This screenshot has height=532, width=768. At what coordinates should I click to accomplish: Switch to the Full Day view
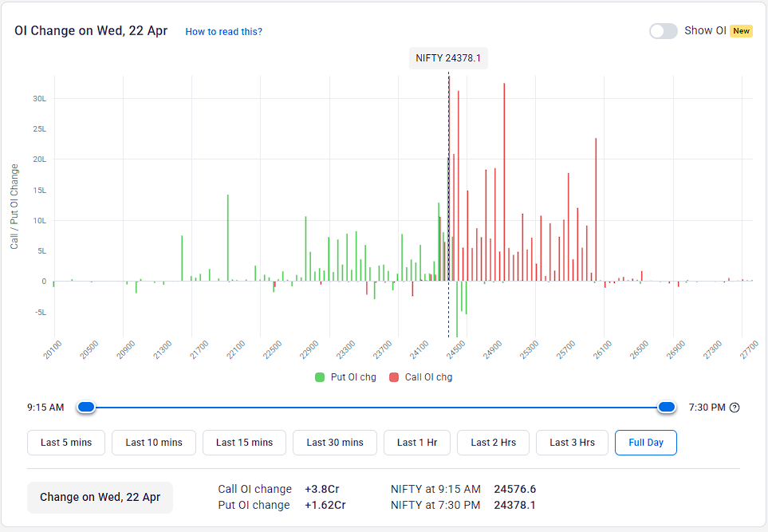tap(645, 442)
